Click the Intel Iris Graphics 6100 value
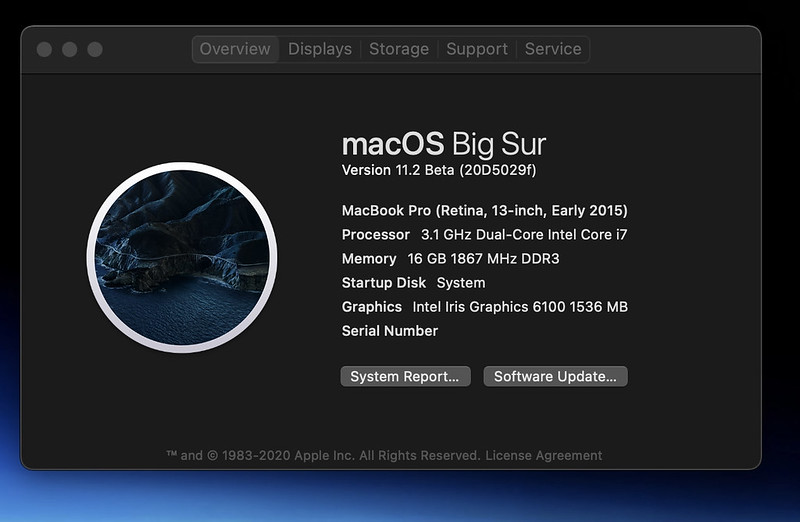 click(x=520, y=307)
